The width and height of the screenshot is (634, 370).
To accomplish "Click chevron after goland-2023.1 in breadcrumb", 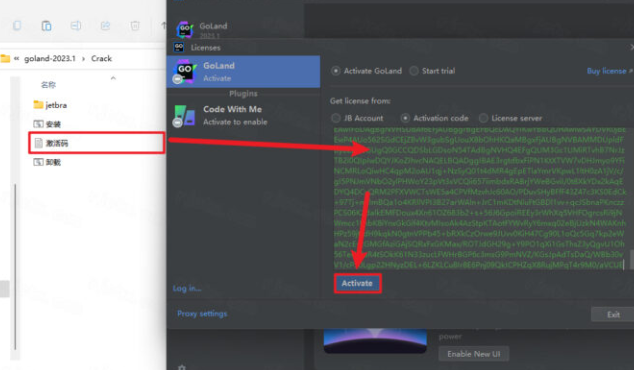I will (84, 59).
